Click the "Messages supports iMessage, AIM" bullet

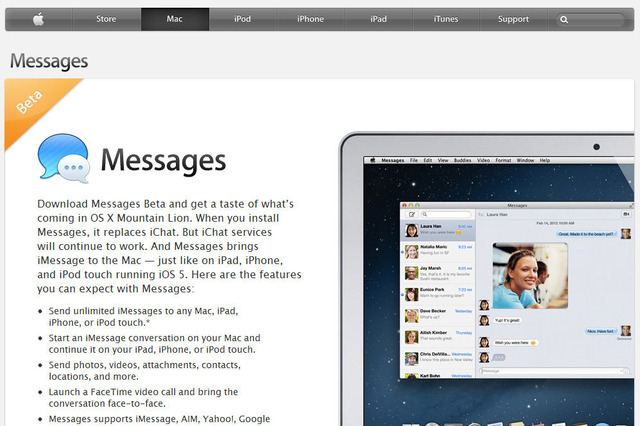(x=159, y=419)
